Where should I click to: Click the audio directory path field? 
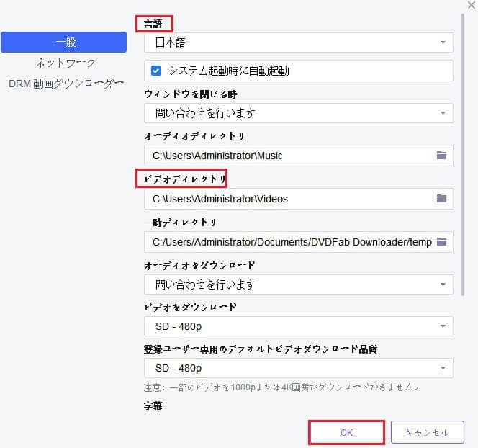click(x=288, y=156)
